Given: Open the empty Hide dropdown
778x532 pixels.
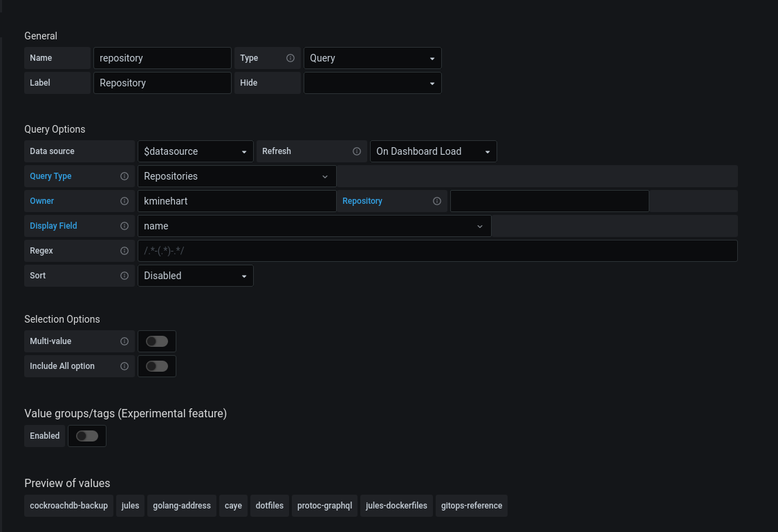Looking at the screenshot, I should [x=373, y=83].
